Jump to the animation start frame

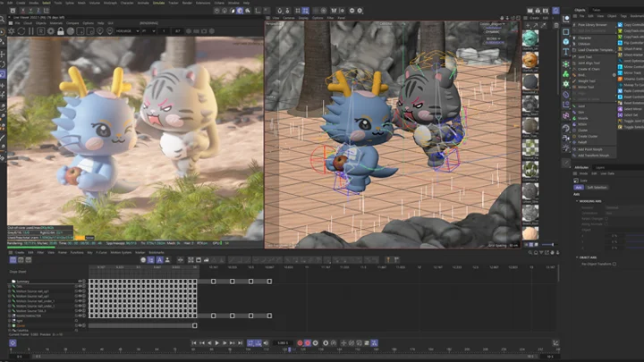click(x=196, y=342)
